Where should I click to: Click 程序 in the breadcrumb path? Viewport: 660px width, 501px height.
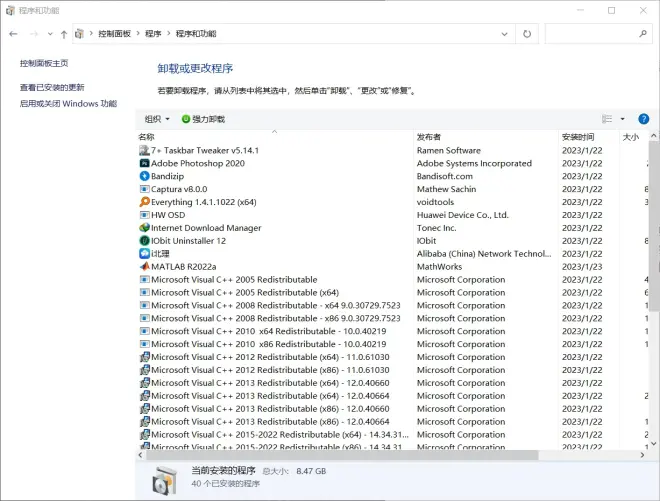[x=153, y=34]
